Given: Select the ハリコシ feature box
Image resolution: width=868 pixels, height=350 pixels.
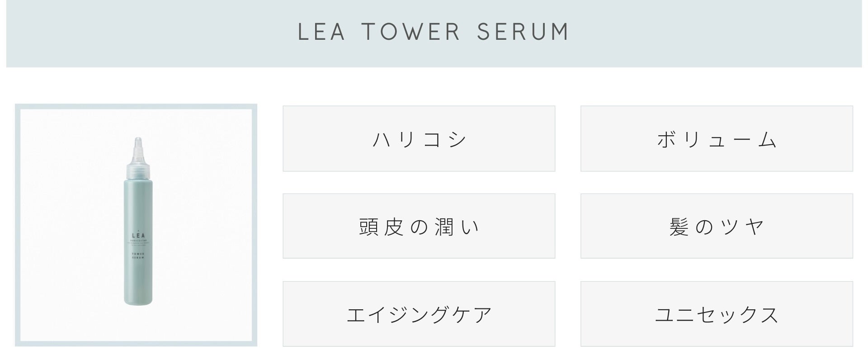Looking at the screenshot, I should point(419,139).
